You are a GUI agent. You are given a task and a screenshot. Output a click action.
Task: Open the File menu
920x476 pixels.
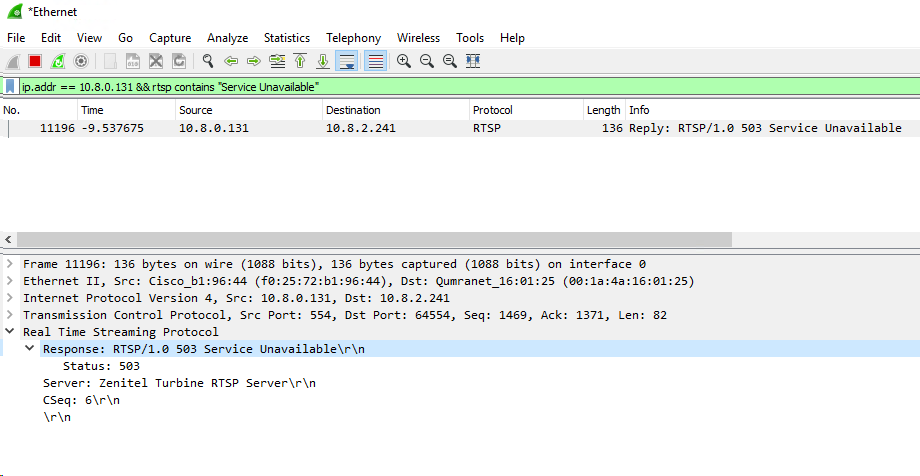(x=16, y=38)
